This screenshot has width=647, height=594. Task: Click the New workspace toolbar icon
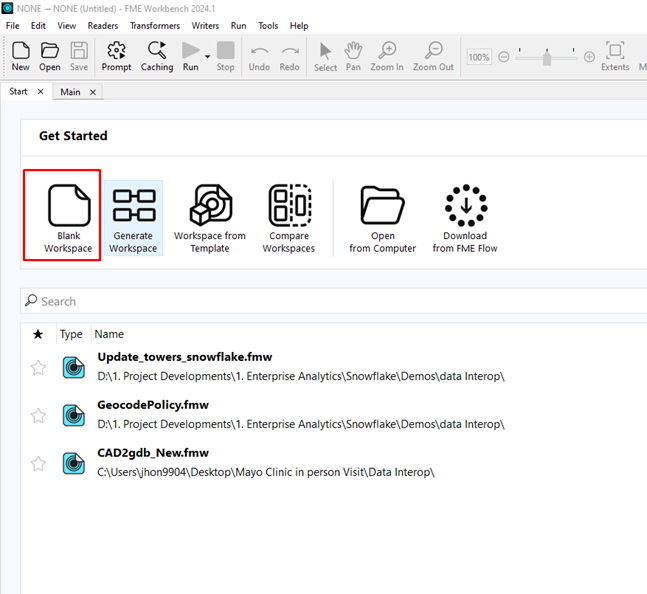(21, 56)
